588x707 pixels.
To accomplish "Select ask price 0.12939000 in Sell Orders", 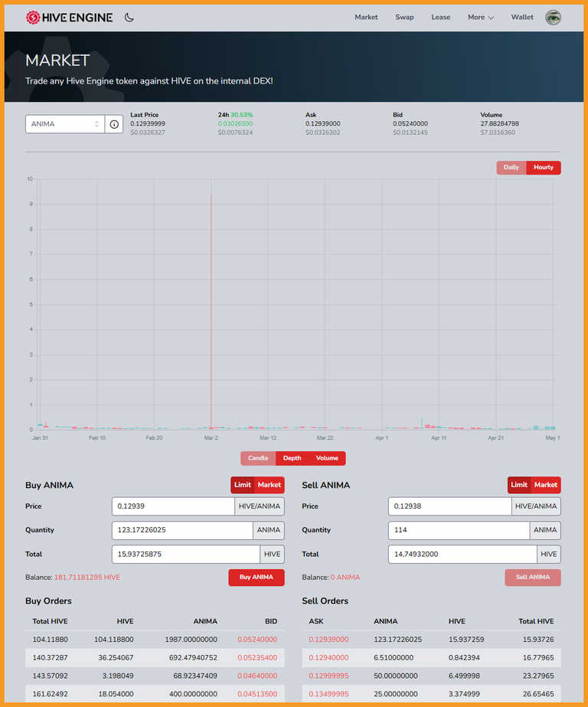I will pyautogui.click(x=328, y=640).
